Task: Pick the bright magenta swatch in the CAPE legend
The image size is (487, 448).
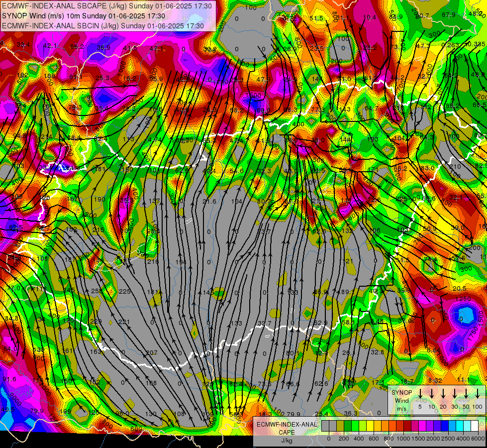Action: click(x=422, y=426)
